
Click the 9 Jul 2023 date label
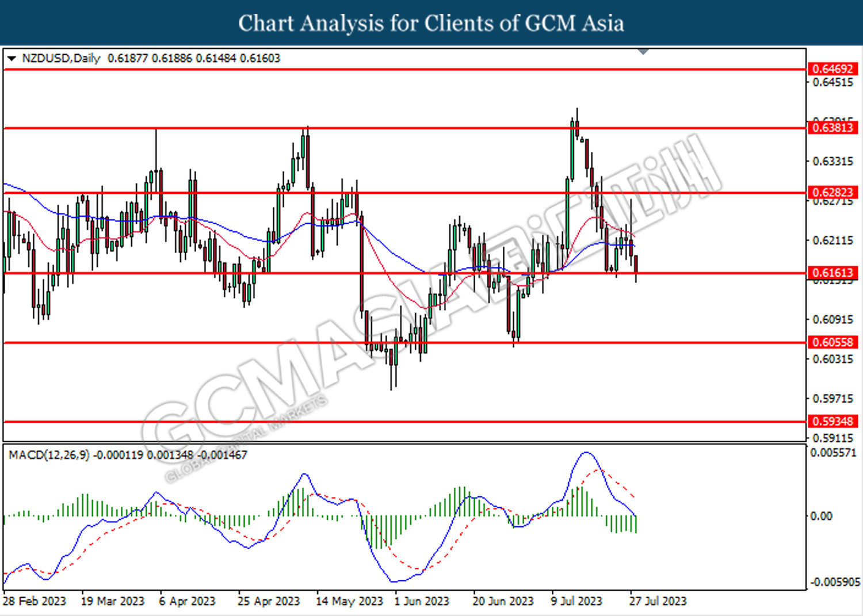coord(577,601)
